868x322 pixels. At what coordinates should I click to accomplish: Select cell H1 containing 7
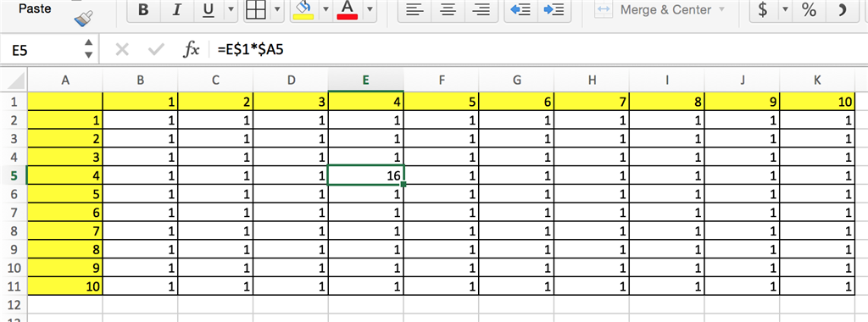tap(593, 101)
